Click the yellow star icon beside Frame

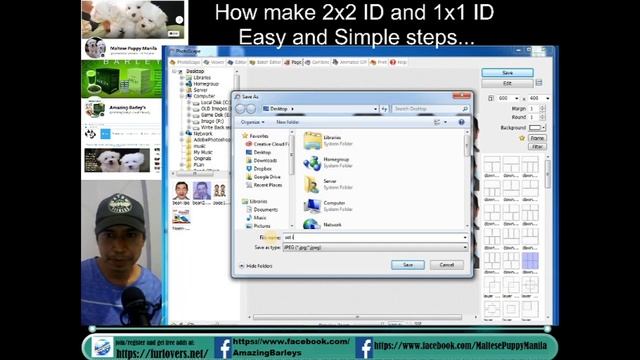click(x=522, y=138)
